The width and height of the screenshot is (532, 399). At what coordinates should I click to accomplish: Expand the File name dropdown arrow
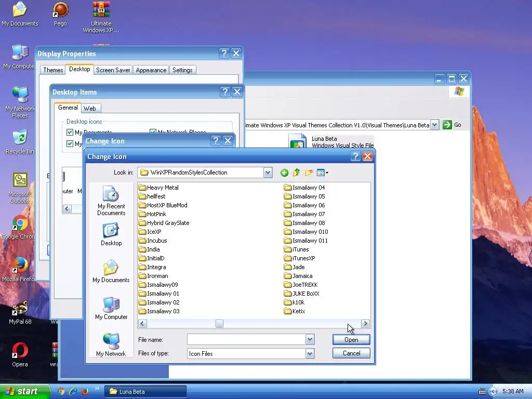pyautogui.click(x=310, y=339)
